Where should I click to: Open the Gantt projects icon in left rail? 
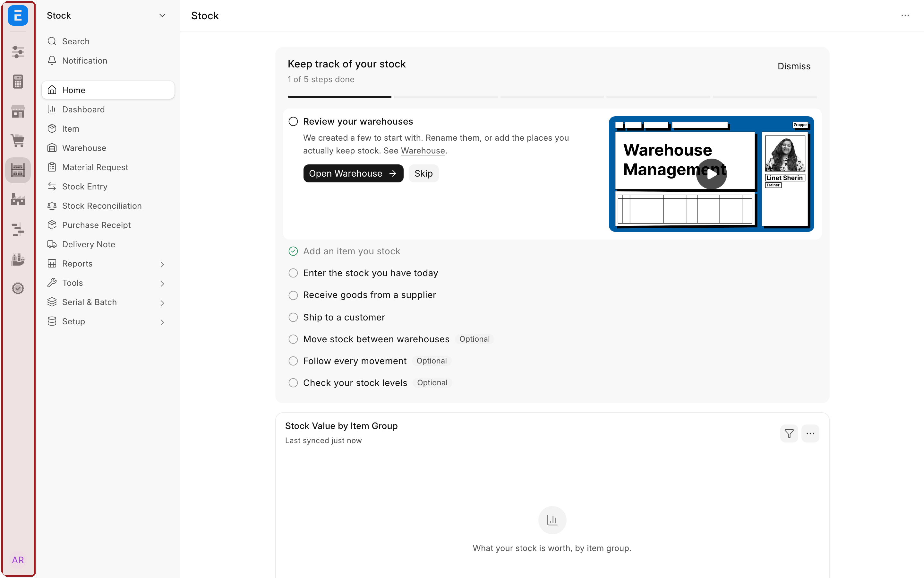click(18, 229)
